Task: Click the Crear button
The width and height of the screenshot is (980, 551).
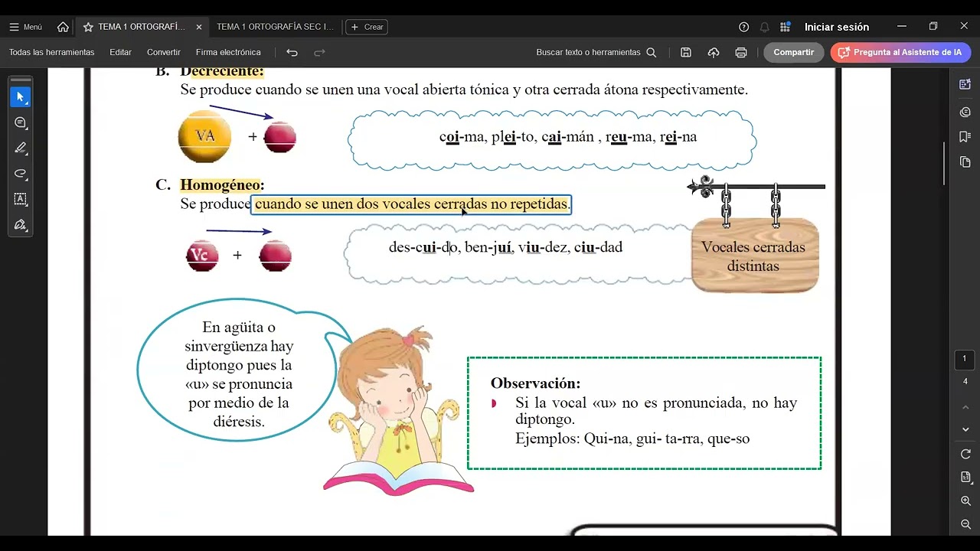Action: pos(367,27)
